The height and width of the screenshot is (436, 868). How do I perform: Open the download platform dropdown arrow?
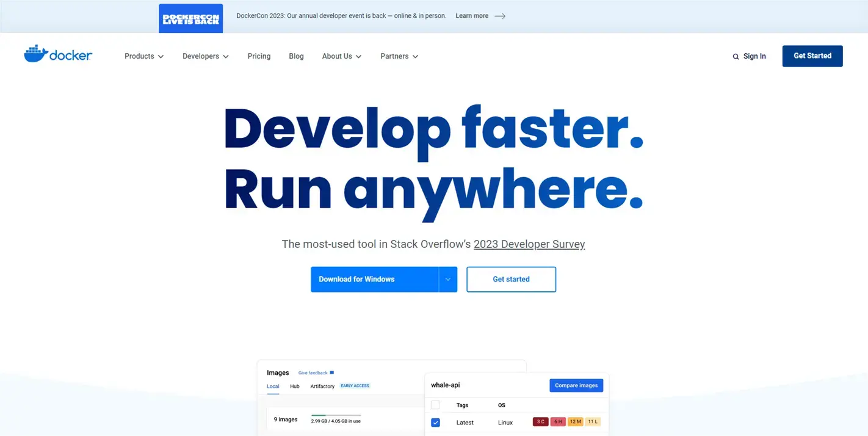(447, 279)
